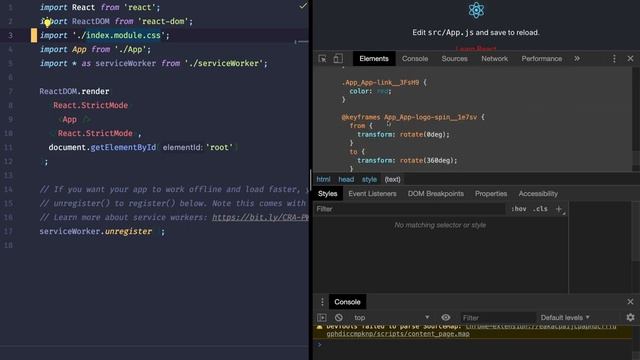Open the Sources tab
640x360 pixels.
tap(454, 59)
